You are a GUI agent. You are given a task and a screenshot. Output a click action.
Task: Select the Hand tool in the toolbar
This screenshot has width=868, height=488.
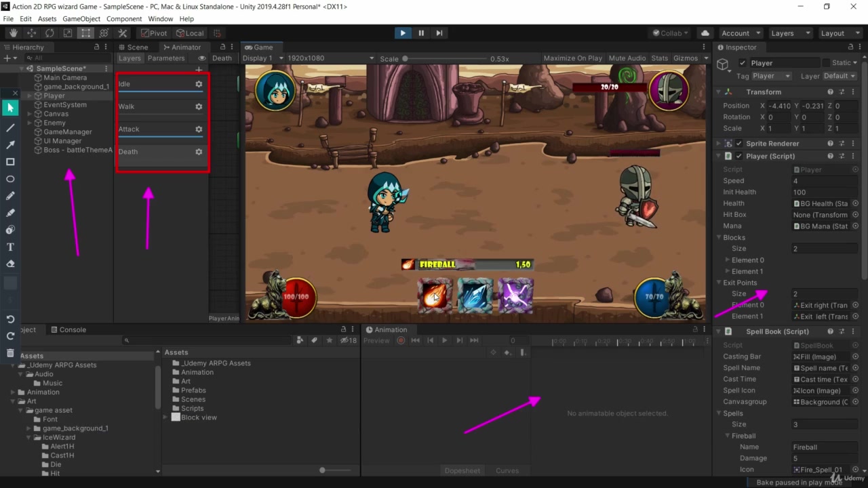(13, 33)
